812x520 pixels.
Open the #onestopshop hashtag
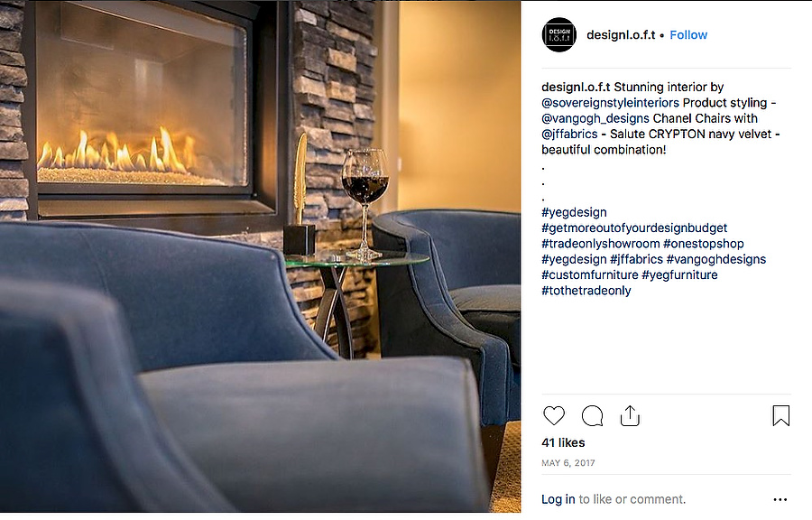click(x=703, y=244)
